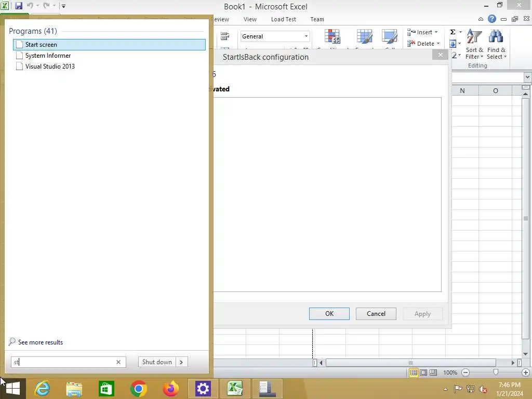Click the Redo arrow in Quick Access Toolbar
The height and width of the screenshot is (399, 532).
46,5
